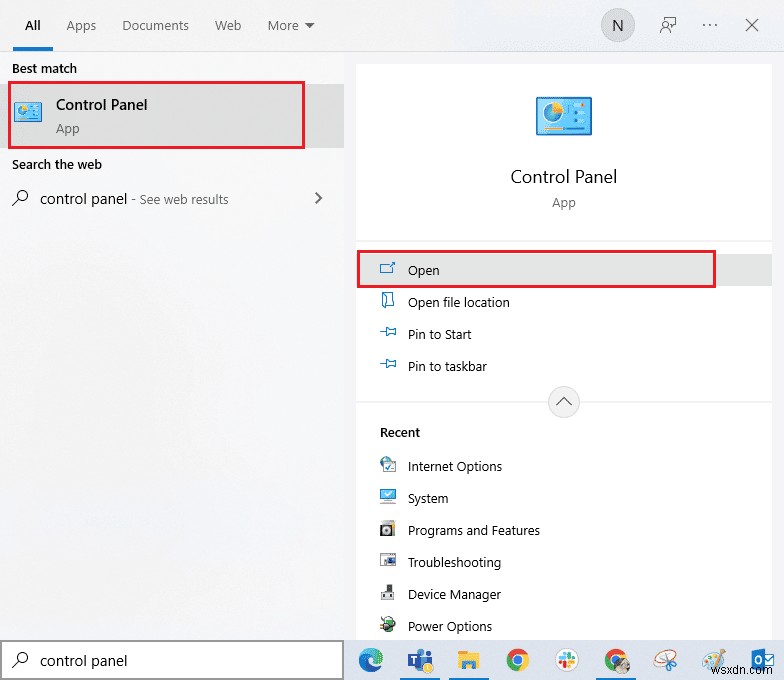Click the Power Options icon
This screenshot has width=784, height=680.
click(388, 624)
